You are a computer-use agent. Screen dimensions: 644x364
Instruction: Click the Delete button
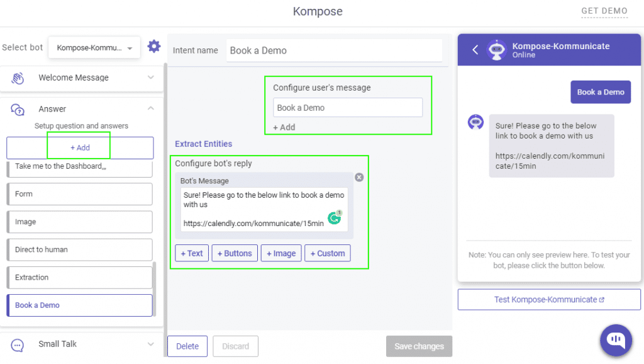pyautogui.click(x=187, y=346)
